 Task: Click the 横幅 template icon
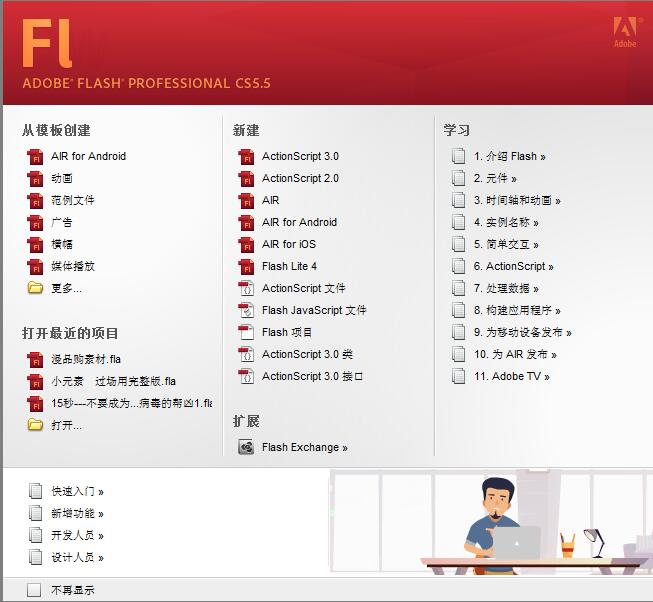(35, 245)
